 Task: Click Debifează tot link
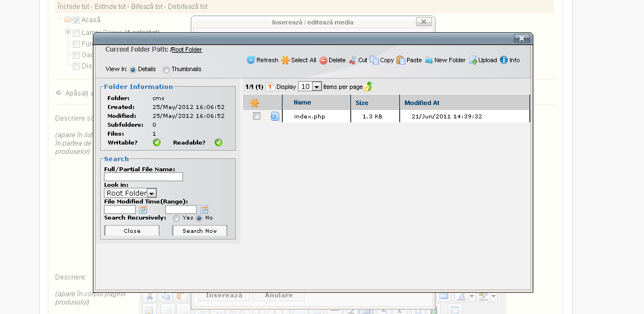tap(188, 7)
